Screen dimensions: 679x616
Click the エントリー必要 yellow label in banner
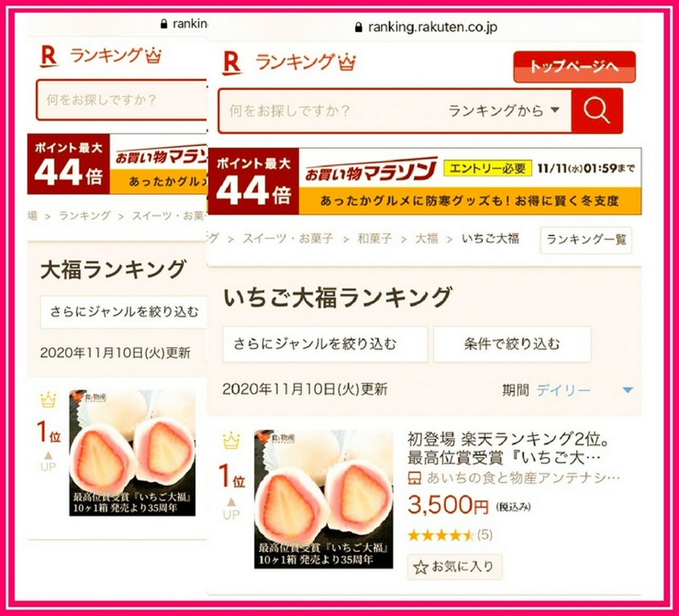click(488, 169)
